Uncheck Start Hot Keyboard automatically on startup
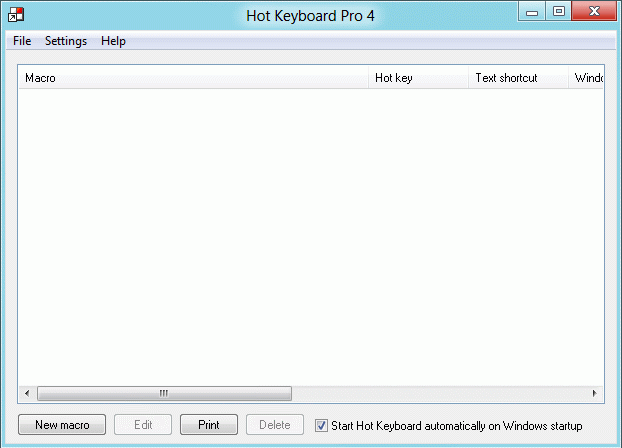 (x=321, y=425)
